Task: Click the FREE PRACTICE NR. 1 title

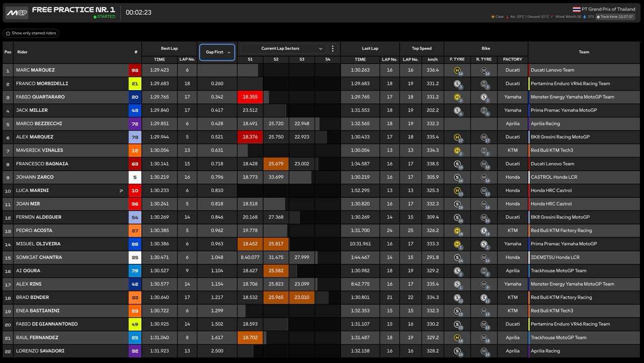Action: tap(73, 10)
